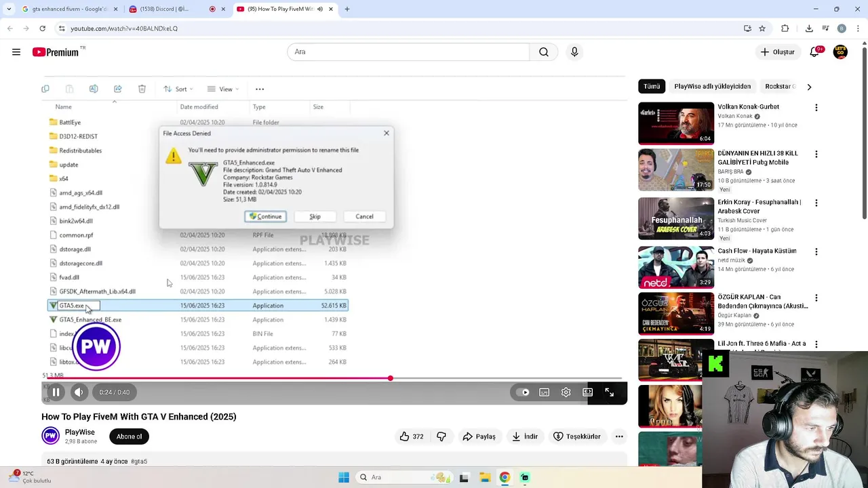
Task: Open Lil Jon ft. Three 6 Mafia title
Action: (x=762, y=344)
